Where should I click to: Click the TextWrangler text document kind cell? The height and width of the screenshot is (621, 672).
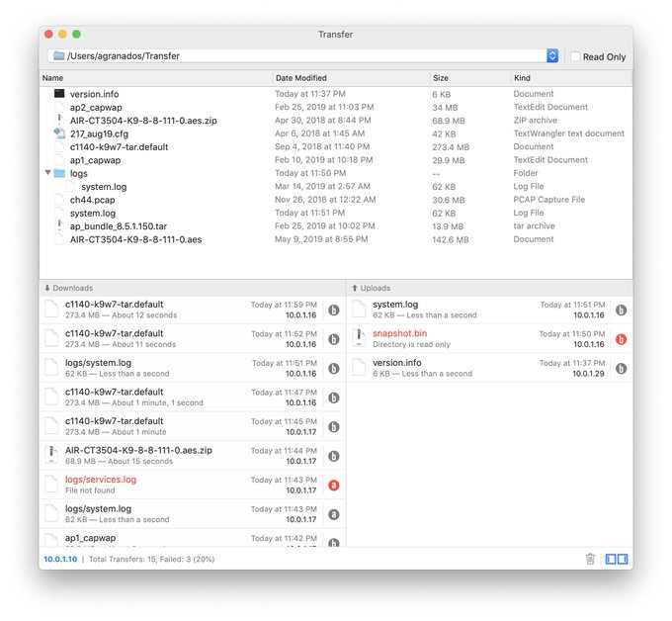tap(568, 133)
